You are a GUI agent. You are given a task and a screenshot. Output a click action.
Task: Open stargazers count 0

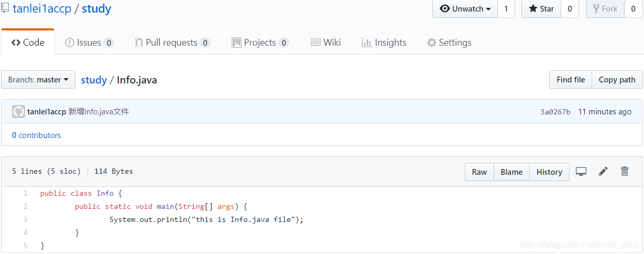tap(570, 8)
